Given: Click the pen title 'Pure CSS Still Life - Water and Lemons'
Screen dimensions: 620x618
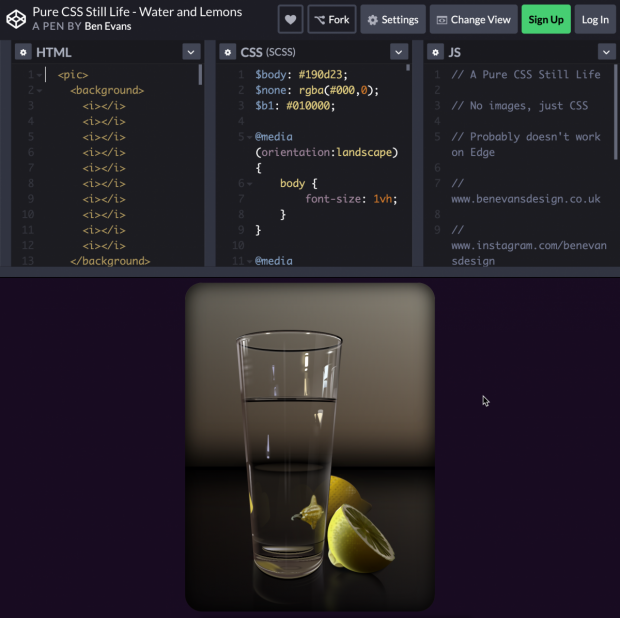Looking at the screenshot, I should point(137,12).
